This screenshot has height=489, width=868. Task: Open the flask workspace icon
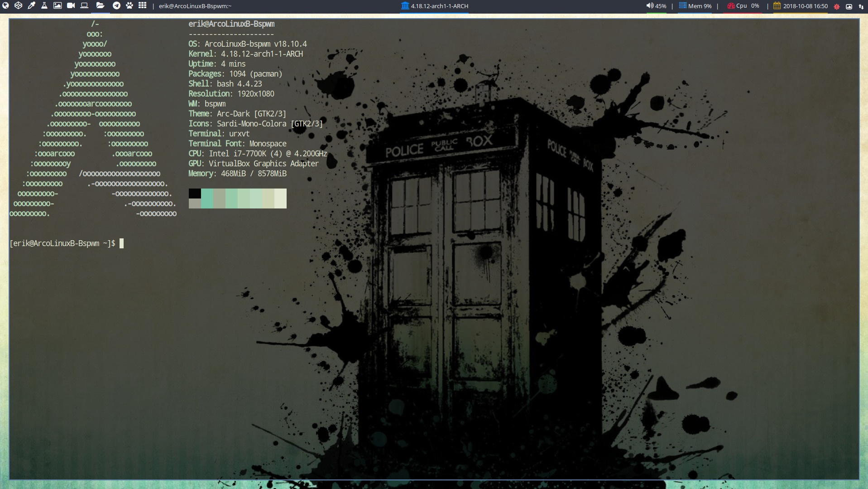pyautogui.click(x=44, y=6)
